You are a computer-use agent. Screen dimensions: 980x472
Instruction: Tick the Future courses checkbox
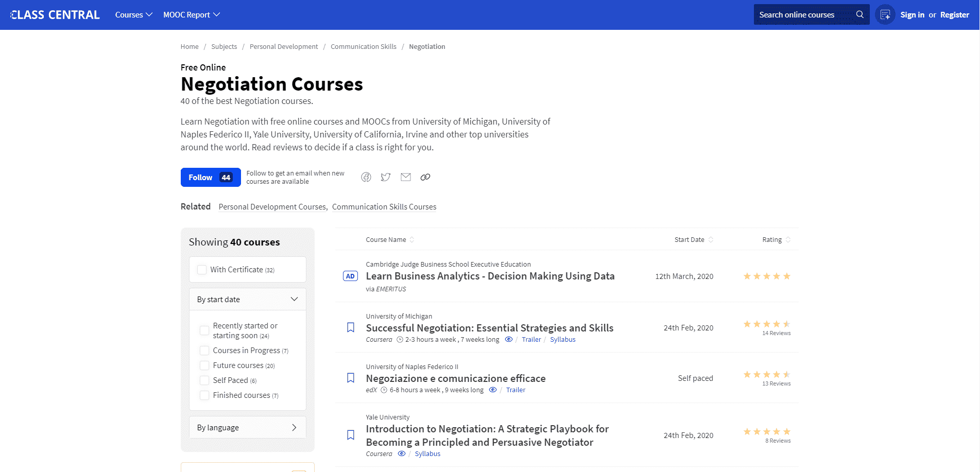[204, 365]
